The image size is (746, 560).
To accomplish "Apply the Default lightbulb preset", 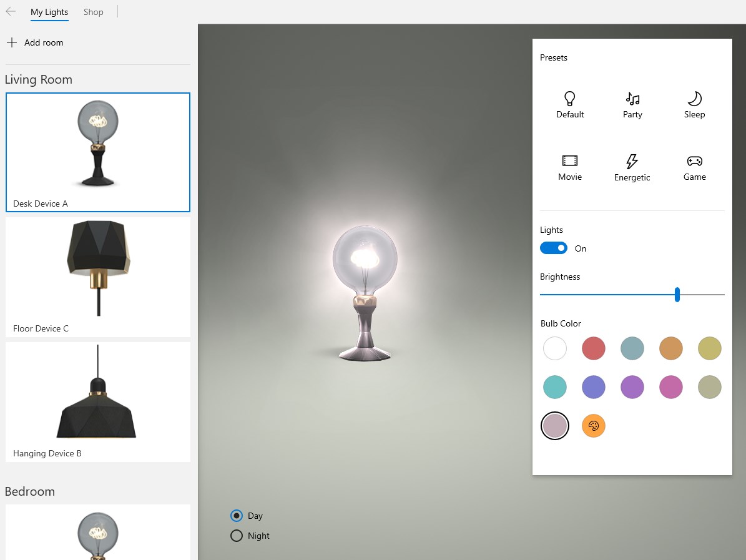I will pos(569,105).
